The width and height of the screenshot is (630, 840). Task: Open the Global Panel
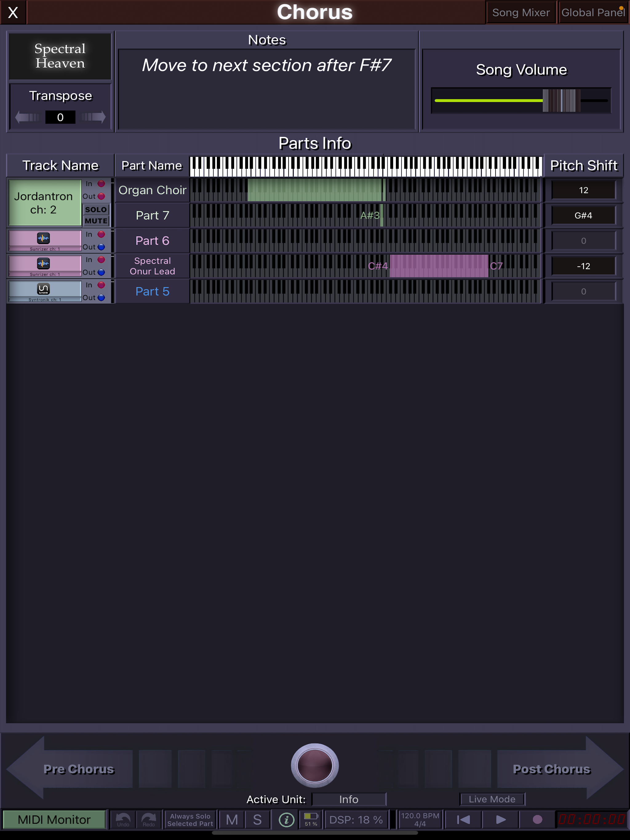point(593,12)
